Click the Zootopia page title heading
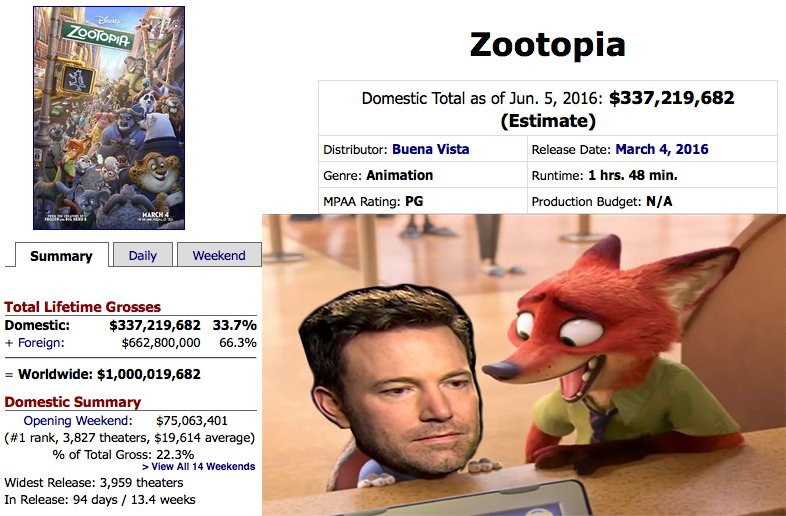This screenshot has width=786, height=516. (x=547, y=44)
